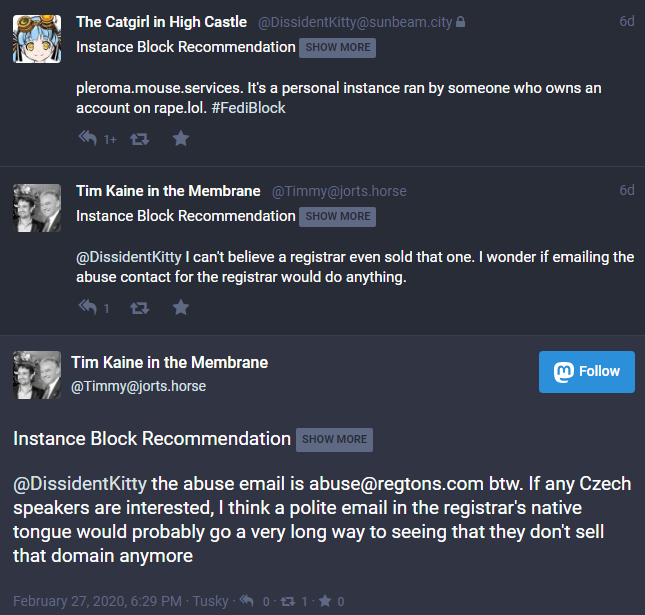
Task: Expand SHOW MORE on the detailed post
Action: tap(334, 439)
